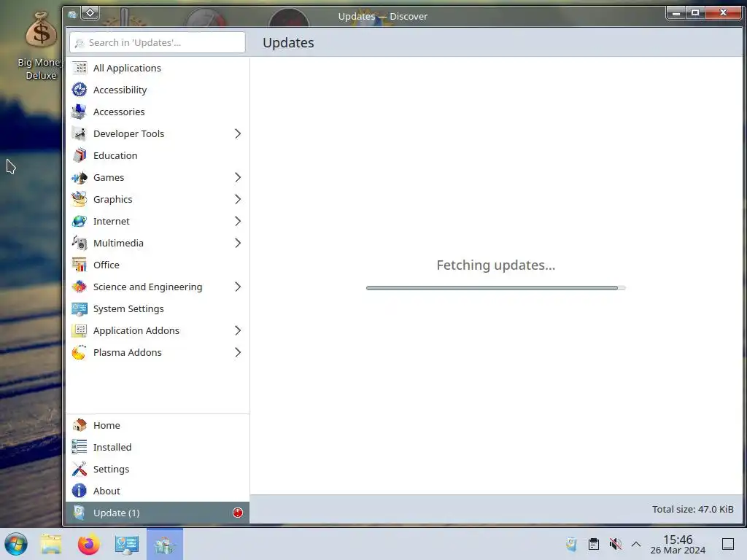Expand the Application Addons arrow

(x=238, y=331)
